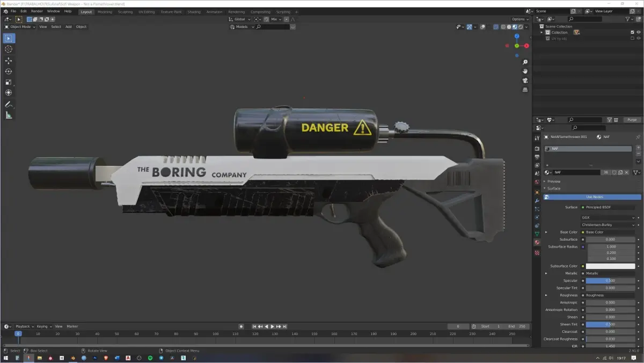Viewport: 644px width, 363px height.
Task: Activate the Cursor tool
Action: [9, 49]
